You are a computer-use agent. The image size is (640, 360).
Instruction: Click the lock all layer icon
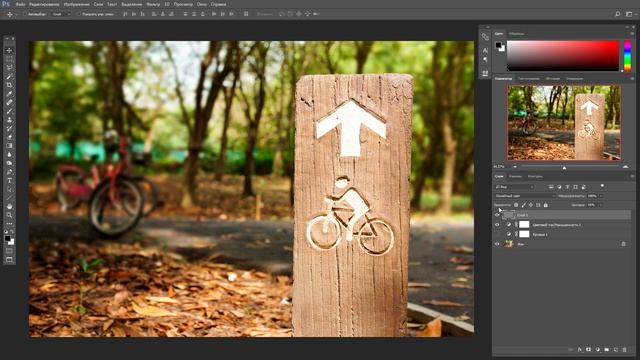pos(546,205)
